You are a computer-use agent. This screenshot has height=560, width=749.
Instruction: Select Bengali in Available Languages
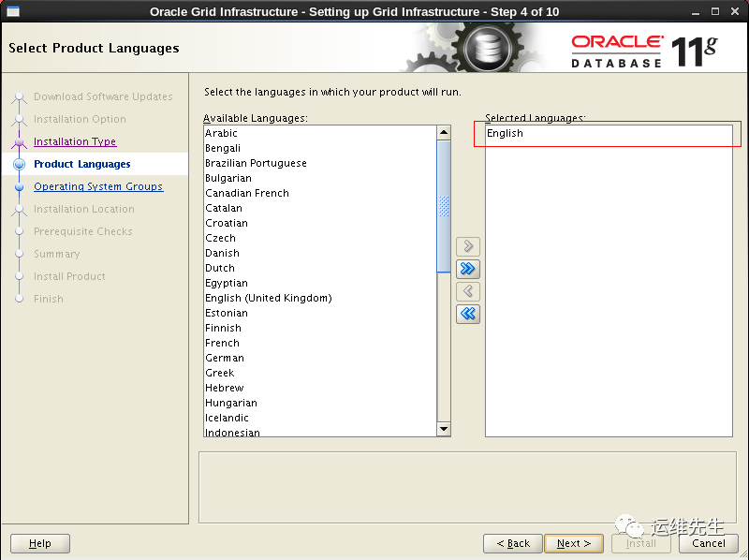[x=319, y=148]
